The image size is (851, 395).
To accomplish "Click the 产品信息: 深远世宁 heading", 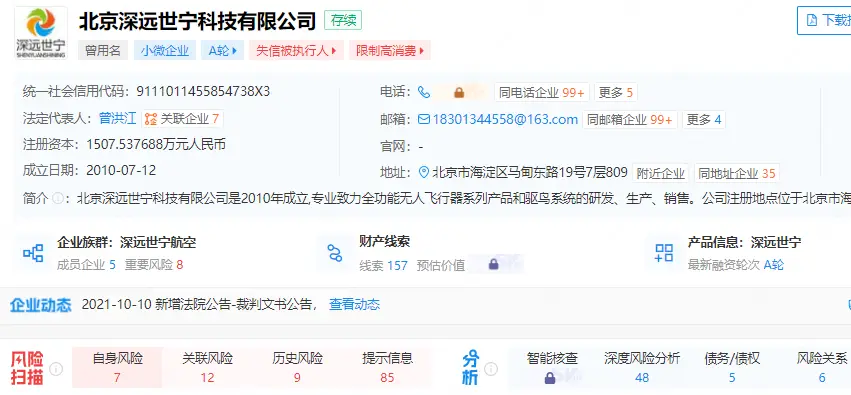I will tap(744, 243).
